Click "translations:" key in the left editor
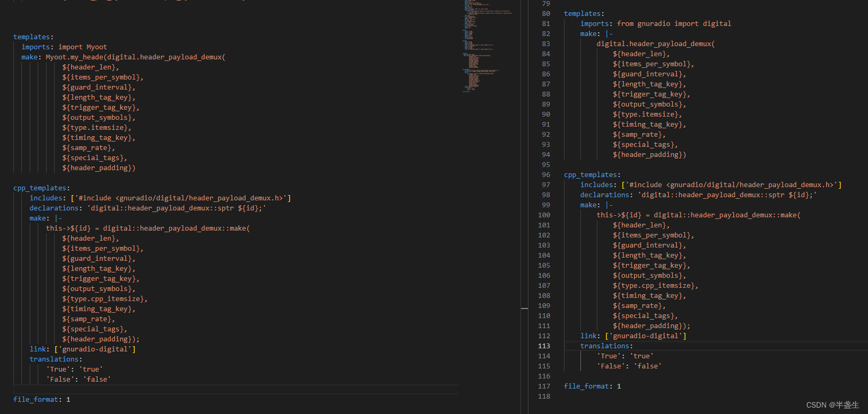Image resolution: width=868 pixels, height=414 pixels. click(56, 359)
